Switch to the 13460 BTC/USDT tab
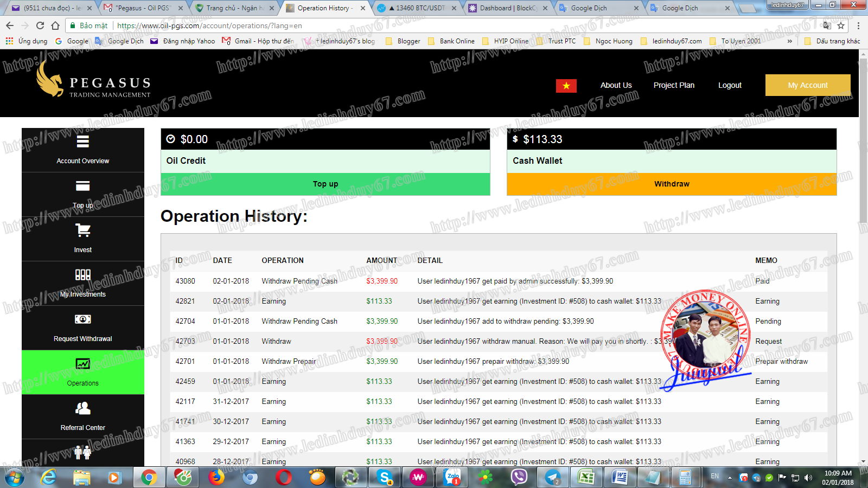 coord(418,8)
